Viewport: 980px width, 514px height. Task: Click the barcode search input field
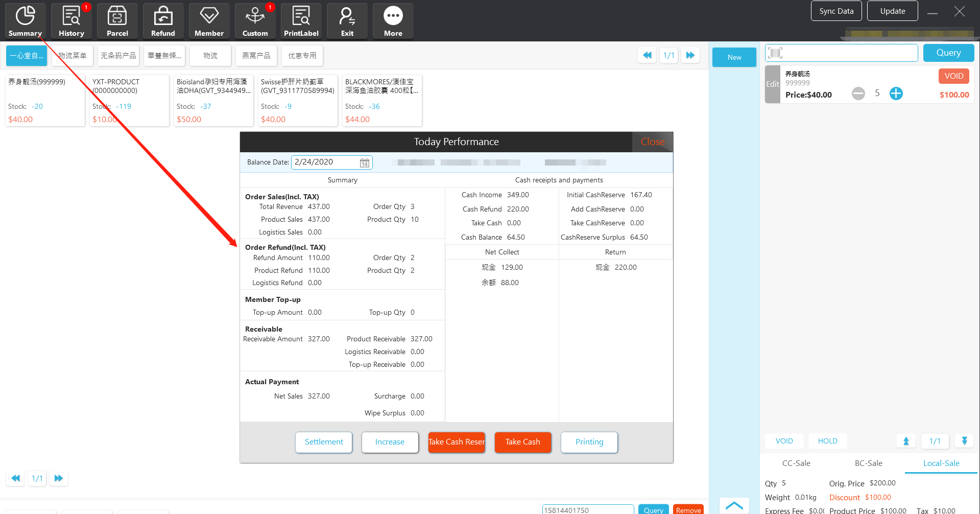[848, 53]
